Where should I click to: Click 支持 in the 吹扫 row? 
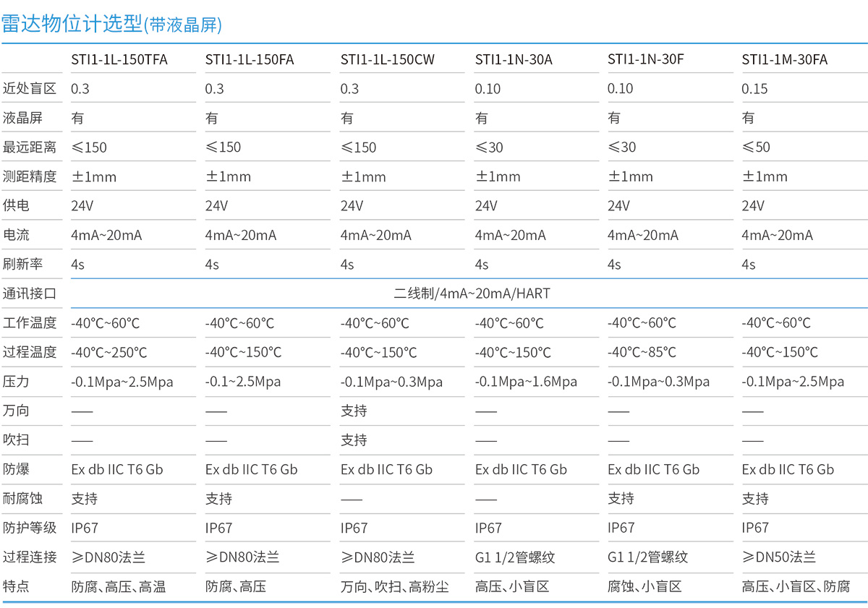(x=354, y=440)
